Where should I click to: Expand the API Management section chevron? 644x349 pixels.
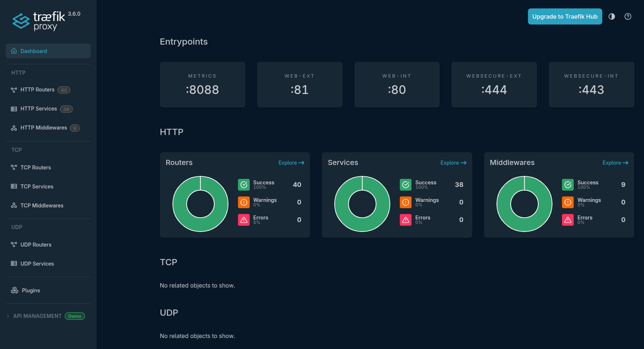pos(8,316)
